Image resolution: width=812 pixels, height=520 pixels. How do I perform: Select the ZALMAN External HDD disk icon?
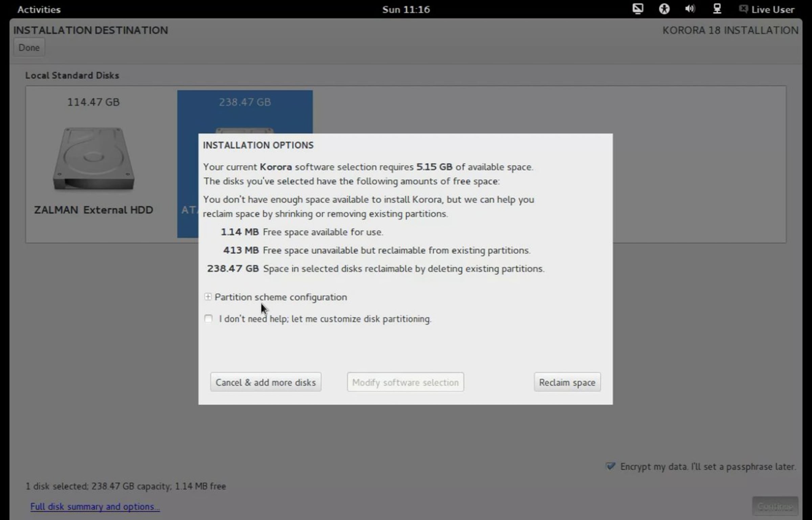pyautogui.click(x=94, y=158)
